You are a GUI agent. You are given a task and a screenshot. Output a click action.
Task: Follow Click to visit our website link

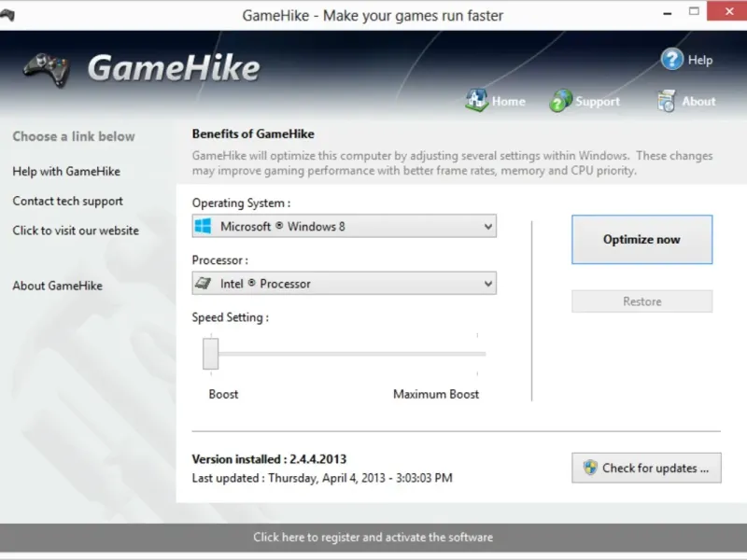click(76, 231)
